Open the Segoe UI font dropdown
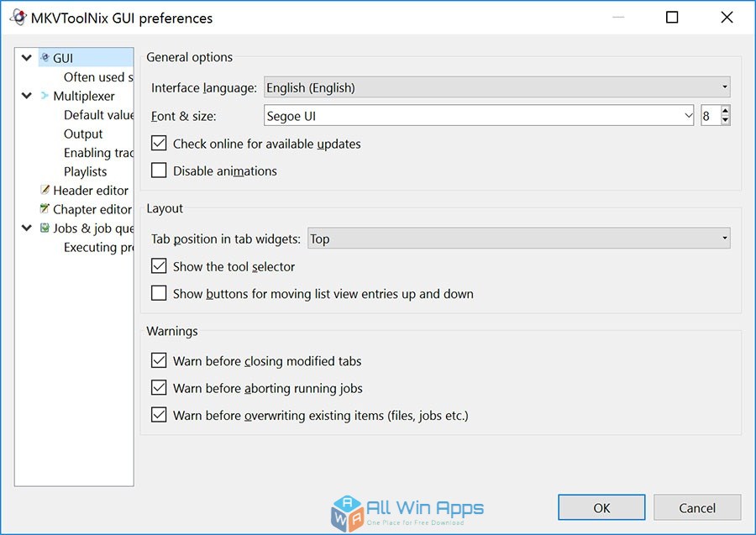Screen dimensions: 756x535 point(479,116)
